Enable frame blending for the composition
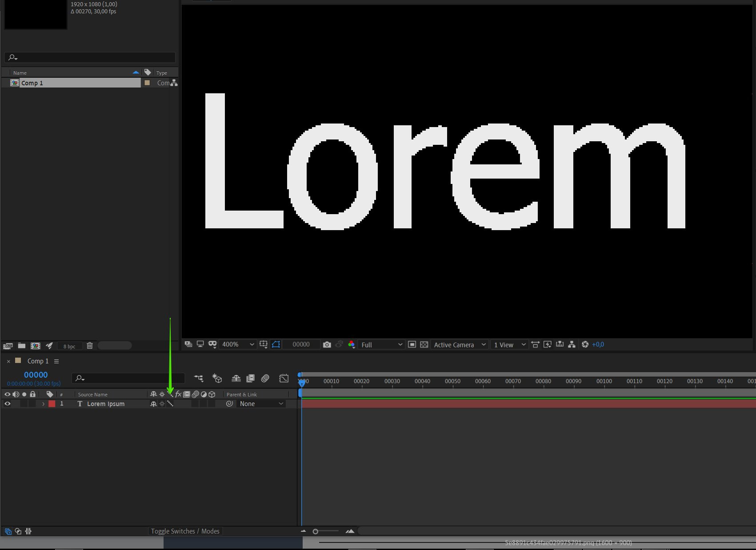The width and height of the screenshot is (756, 550). [251, 378]
